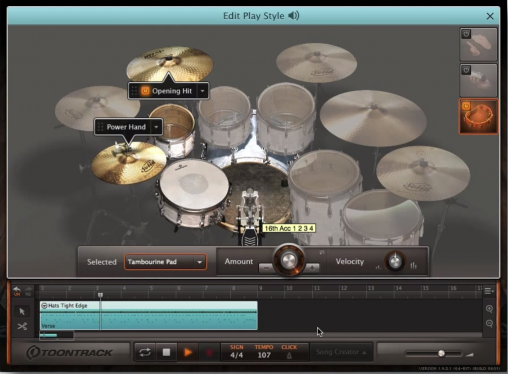Click the 4/4 time signature value
This screenshot has width=508, height=374.
coord(236,355)
